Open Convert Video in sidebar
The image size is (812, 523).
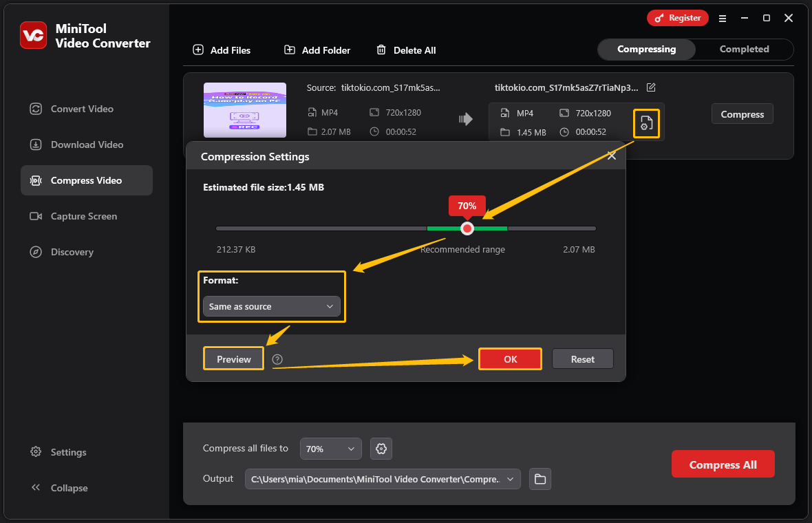pos(87,109)
